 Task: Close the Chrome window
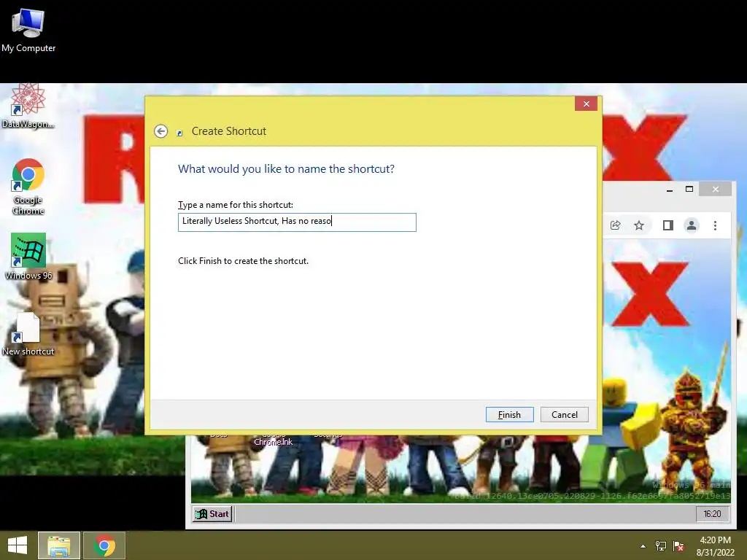point(715,189)
